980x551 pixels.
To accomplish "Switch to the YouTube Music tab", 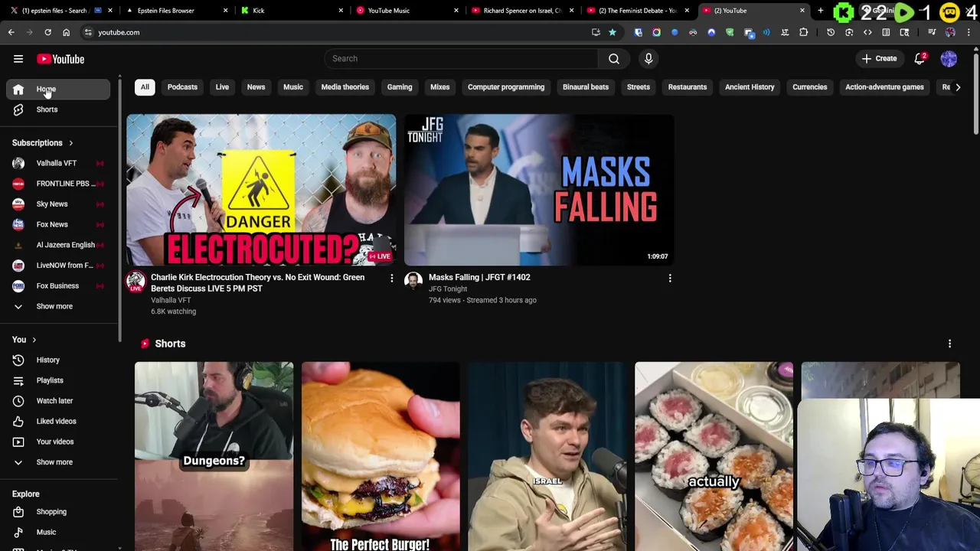I will [407, 11].
